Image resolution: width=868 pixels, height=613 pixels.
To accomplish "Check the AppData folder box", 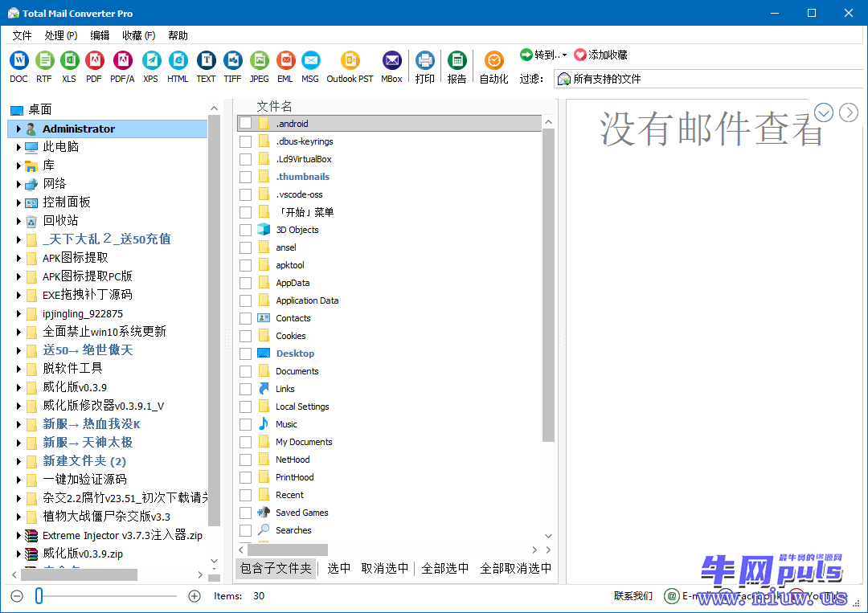I will [246, 283].
